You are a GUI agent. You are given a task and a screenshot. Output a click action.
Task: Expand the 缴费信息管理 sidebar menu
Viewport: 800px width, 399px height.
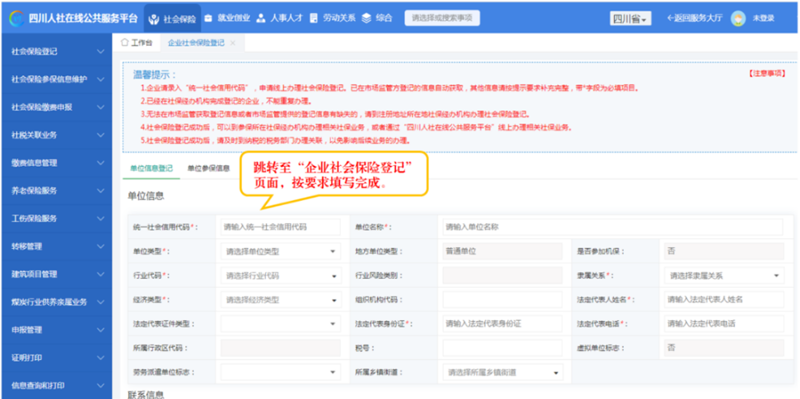point(57,163)
